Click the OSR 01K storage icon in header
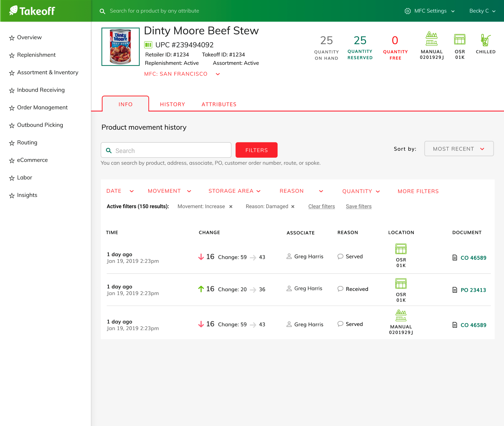 point(460,39)
